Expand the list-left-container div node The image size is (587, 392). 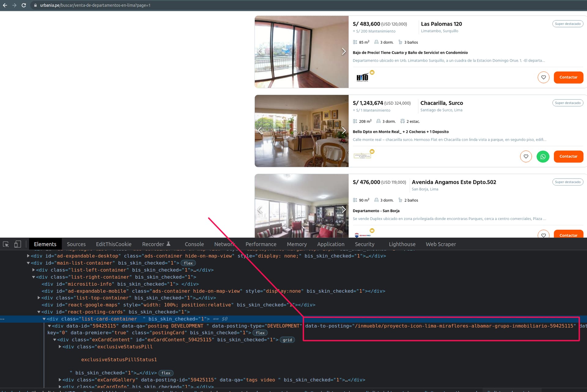34,270
